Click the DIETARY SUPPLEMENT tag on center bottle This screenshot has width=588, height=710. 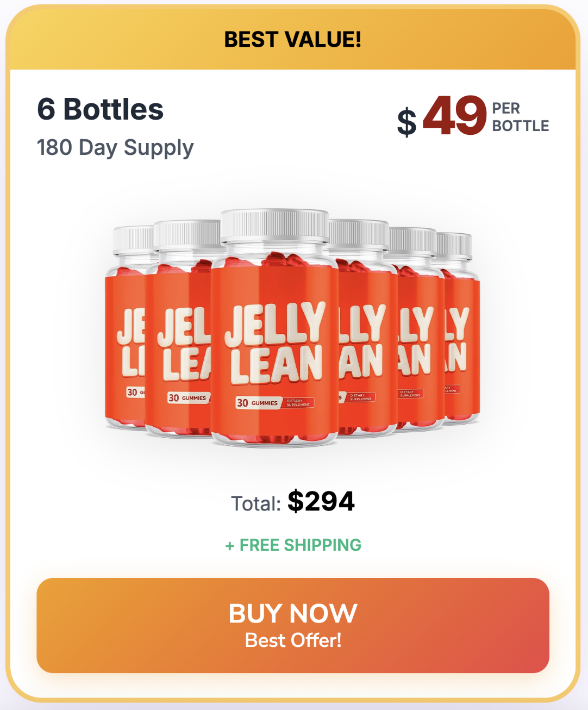click(298, 403)
